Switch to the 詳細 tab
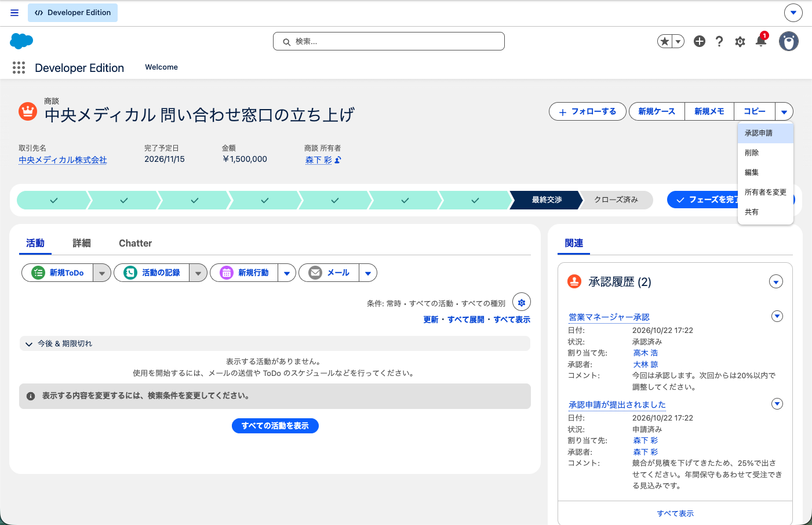Screen dimensions: 812x525 click(x=82, y=243)
